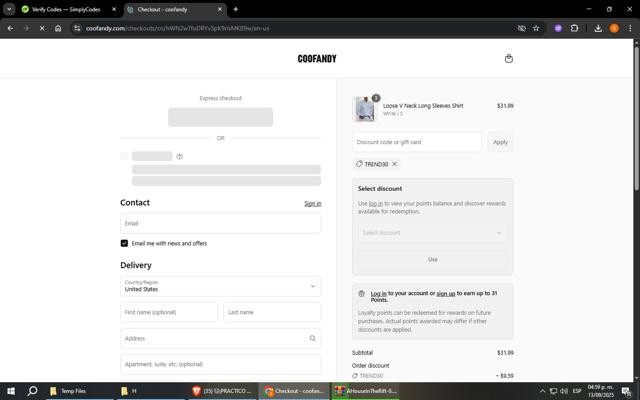This screenshot has width=640, height=400.
Task: Click the Subtotal $31.99 amount
Action: point(505,353)
